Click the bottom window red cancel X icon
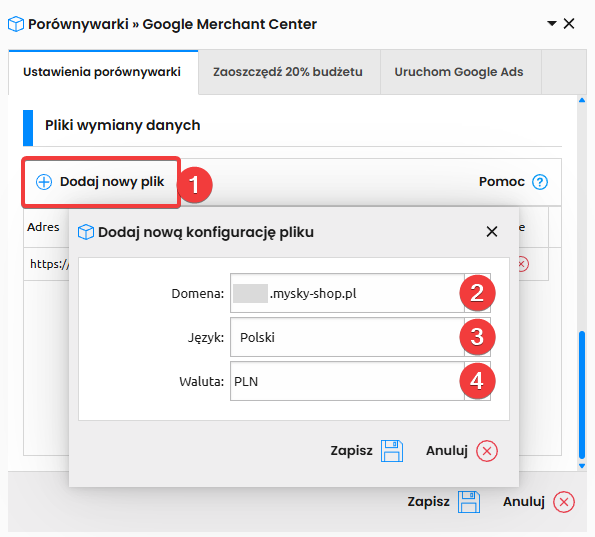 click(x=564, y=502)
